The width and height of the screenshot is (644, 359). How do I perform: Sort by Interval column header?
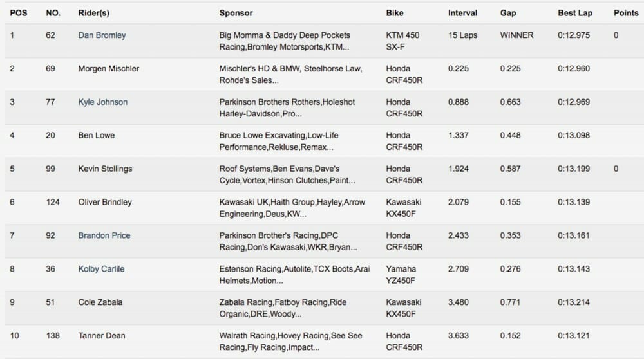(x=462, y=13)
